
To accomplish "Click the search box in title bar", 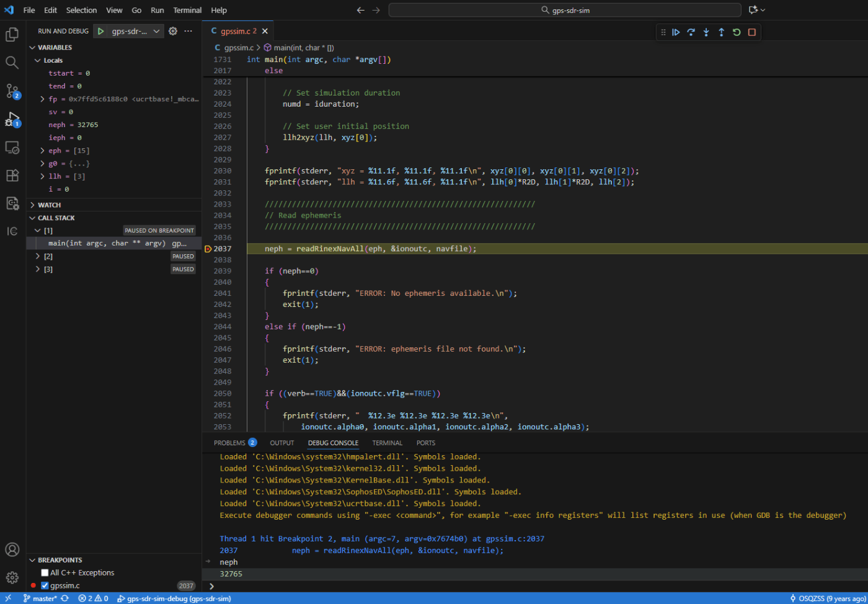I will [564, 10].
